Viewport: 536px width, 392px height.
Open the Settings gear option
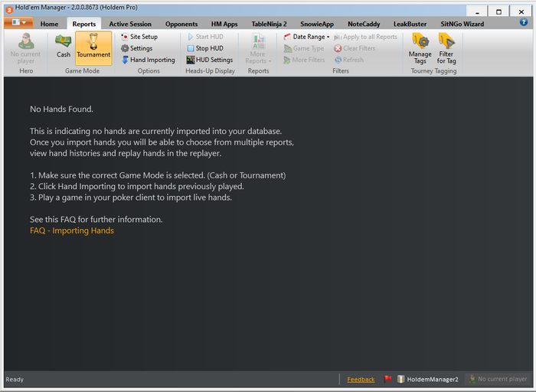[x=137, y=48]
